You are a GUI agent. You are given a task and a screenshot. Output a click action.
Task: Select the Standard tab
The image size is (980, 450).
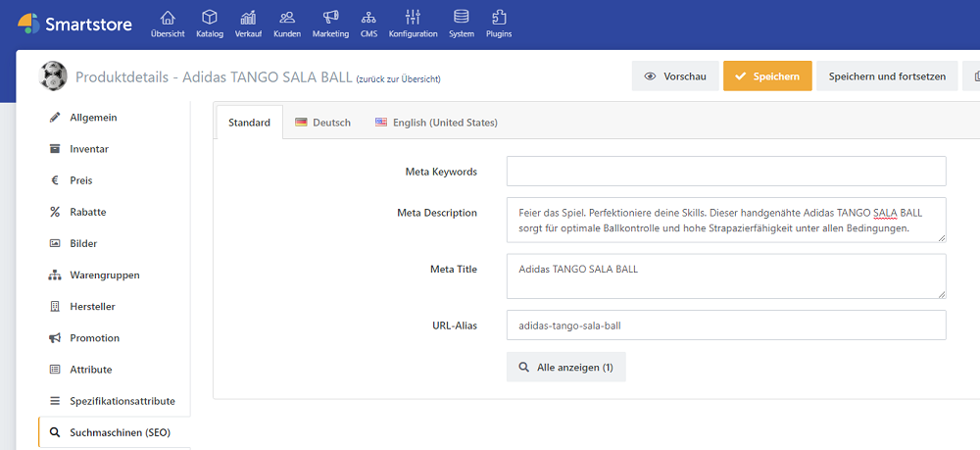tap(249, 123)
